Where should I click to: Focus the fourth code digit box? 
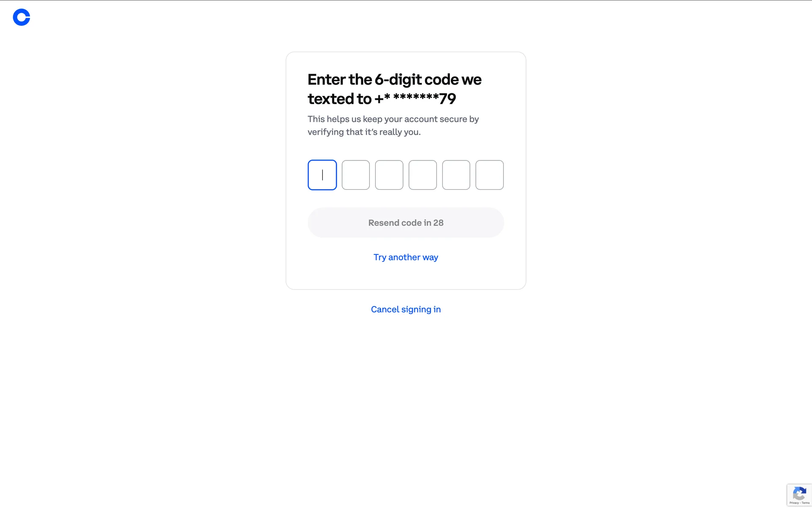422,175
